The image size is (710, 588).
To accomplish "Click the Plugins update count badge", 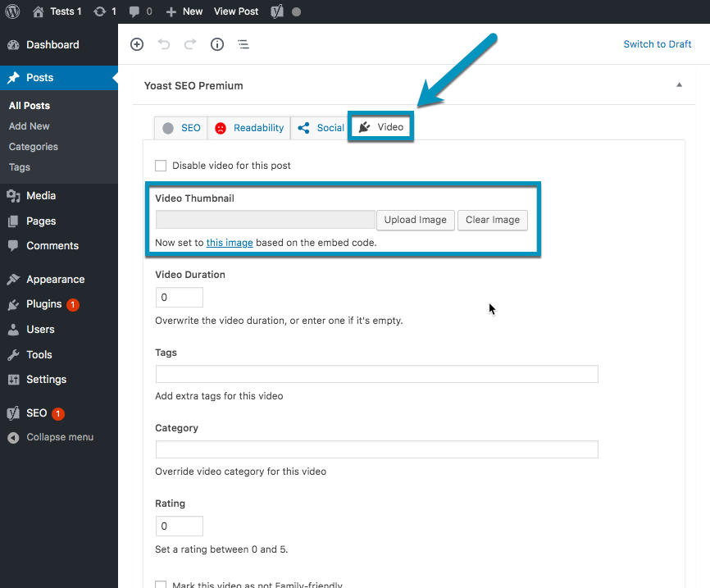I will [73, 305].
